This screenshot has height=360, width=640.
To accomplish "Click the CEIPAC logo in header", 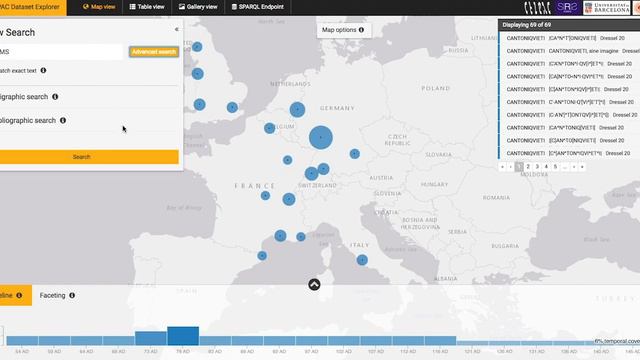I will 537,8.
